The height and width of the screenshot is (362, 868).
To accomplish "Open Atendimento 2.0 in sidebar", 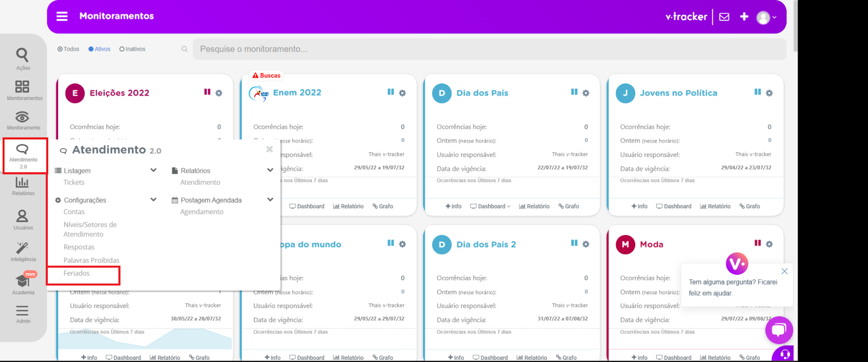I will 23,156.
